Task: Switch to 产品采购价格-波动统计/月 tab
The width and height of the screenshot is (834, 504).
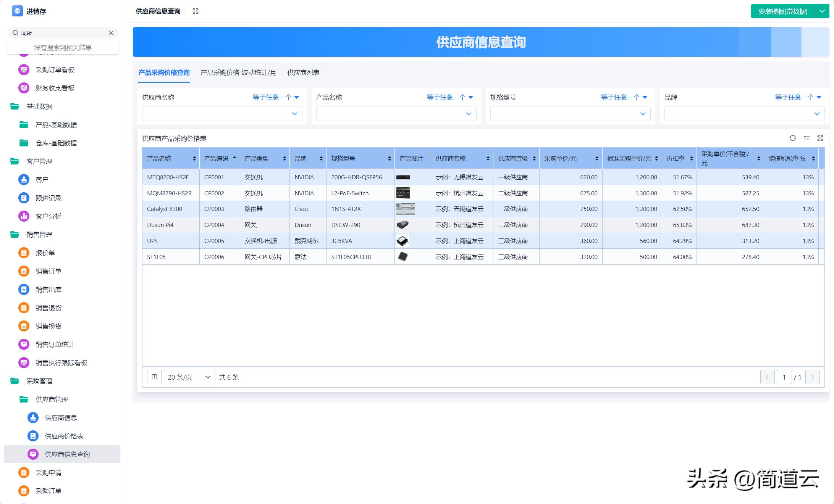Action: (238, 72)
